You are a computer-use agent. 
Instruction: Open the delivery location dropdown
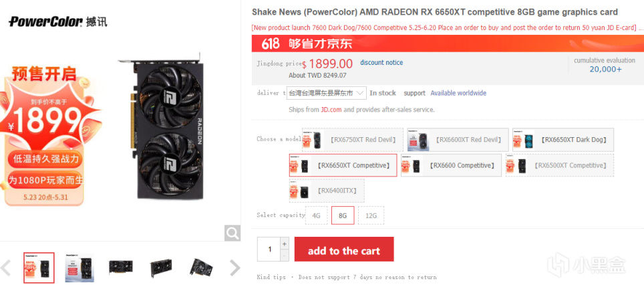pos(327,93)
